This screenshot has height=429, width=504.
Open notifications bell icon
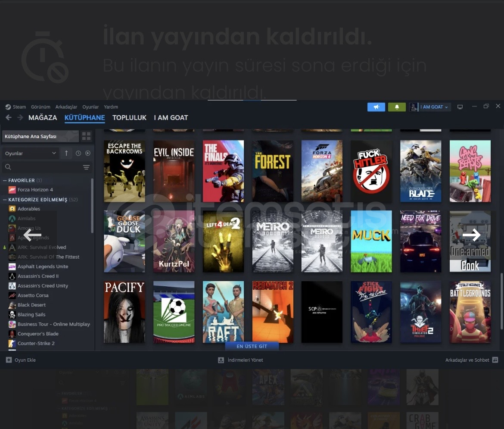[x=397, y=107]
